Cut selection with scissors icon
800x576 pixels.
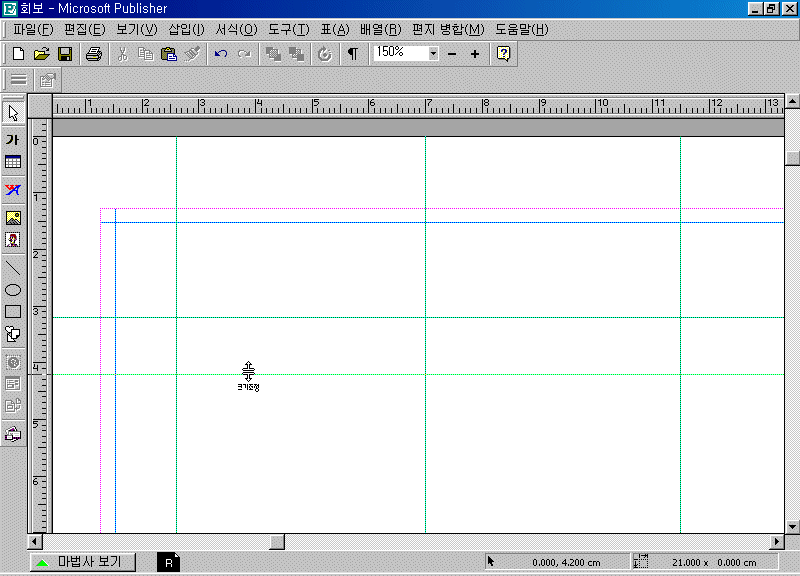[x=122, y=54]
